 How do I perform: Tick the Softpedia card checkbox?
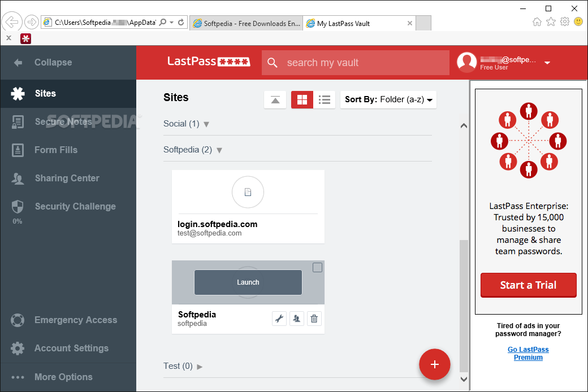pyautogui.click(x=317, y=268)
